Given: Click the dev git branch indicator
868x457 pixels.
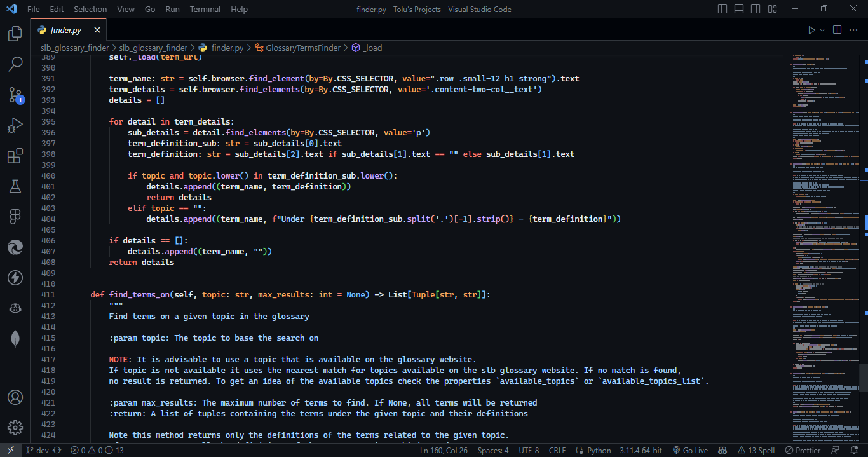Looking at the screenshot, I should [37, 450].
